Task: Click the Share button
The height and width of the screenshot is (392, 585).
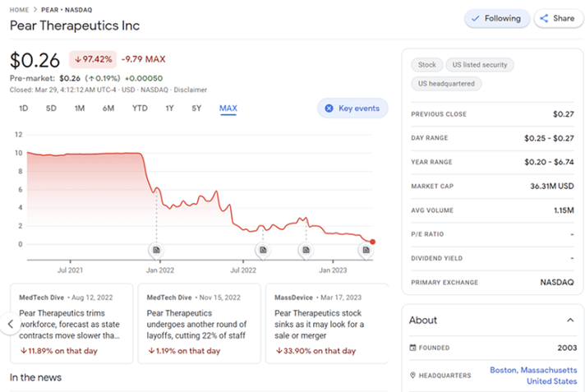Action: click(558, 18)
